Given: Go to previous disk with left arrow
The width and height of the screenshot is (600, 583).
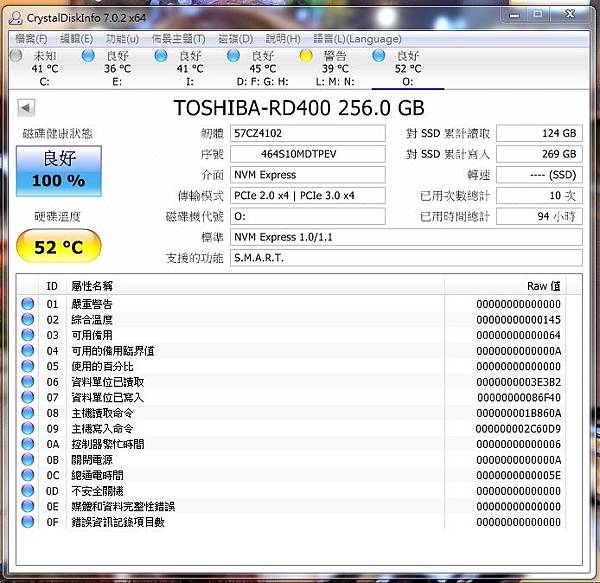Looking at the screenshot, I should point(26,108).
